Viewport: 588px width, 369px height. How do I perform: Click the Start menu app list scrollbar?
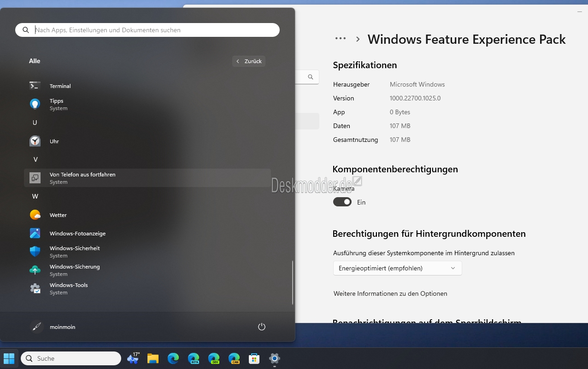[293, 283]
